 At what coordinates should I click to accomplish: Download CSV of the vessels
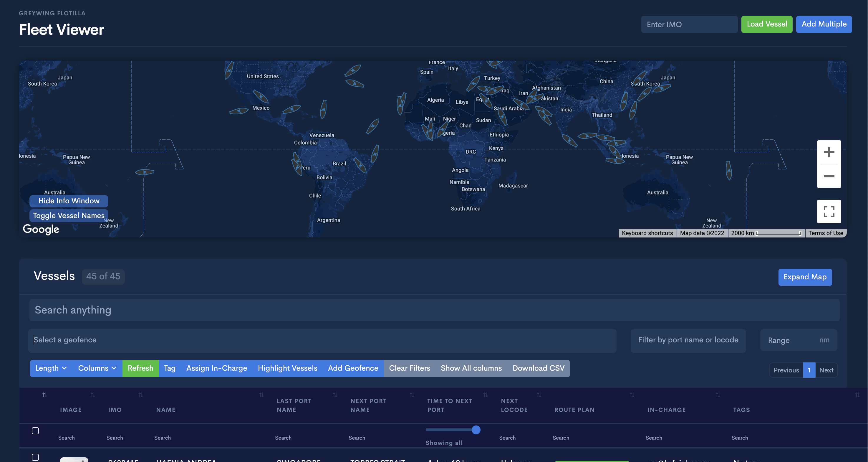539,368
